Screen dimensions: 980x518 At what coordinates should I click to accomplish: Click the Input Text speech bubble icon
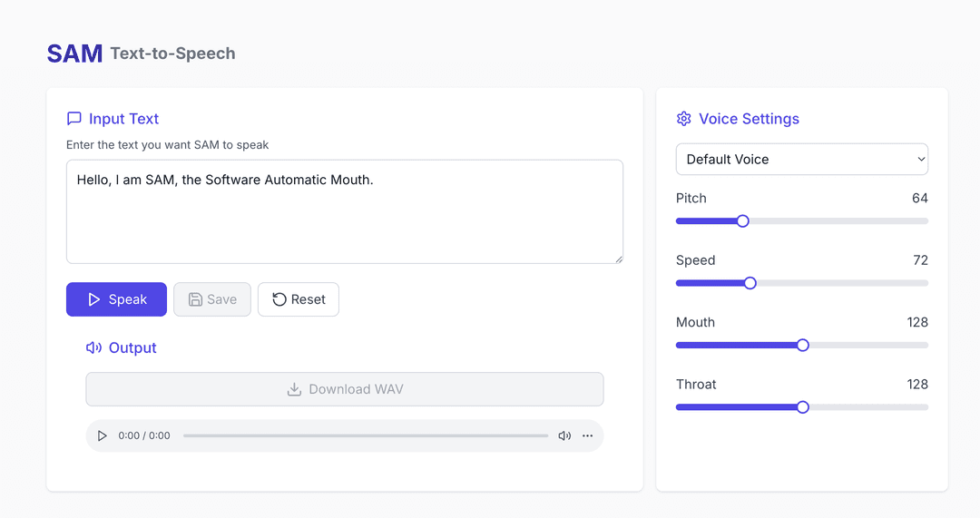click(x=74, y=119)
